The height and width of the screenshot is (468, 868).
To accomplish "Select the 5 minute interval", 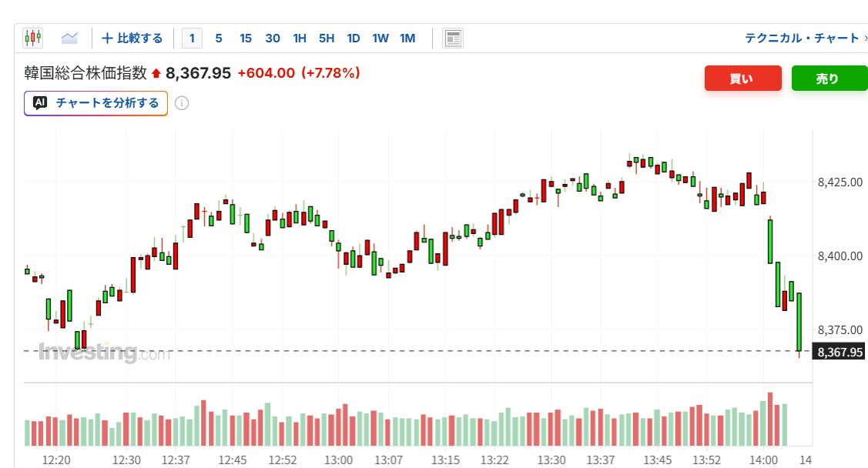I will pos(219,38).
